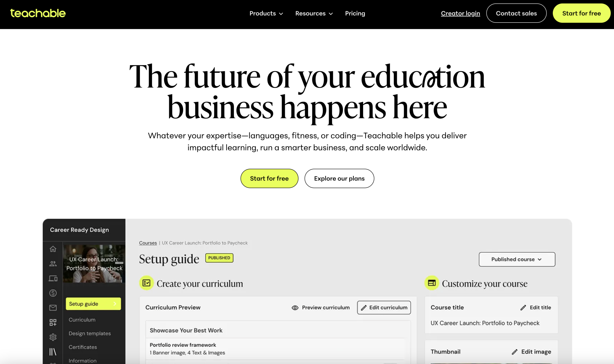Select Design templates in the course sidebar
This screenshot has width=614, height=364.
pos(90,333)
